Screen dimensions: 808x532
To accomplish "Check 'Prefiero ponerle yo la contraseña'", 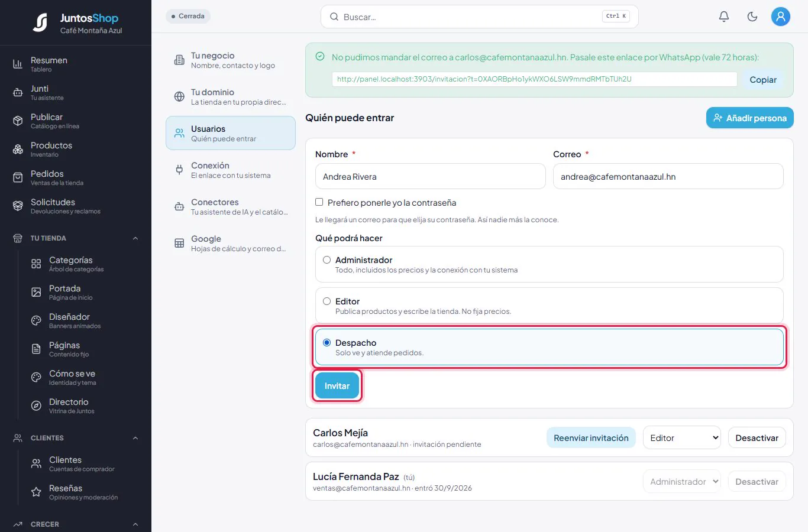I will click(319, 202).
